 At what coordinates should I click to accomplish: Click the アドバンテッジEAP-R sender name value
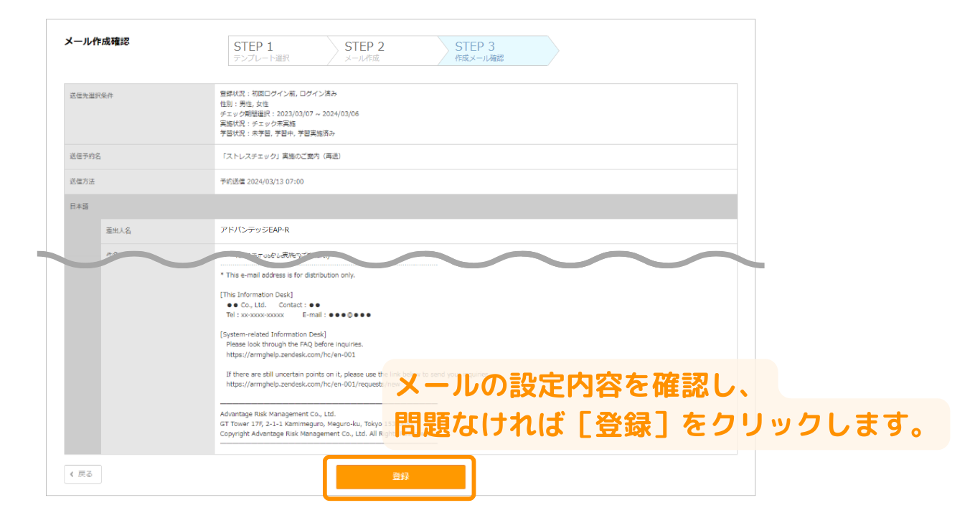point(255,230)
